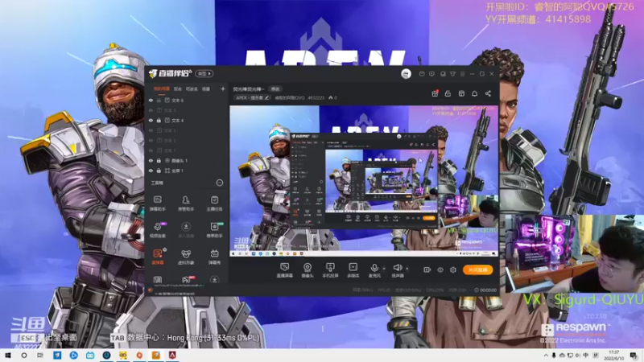Click the taskbar clock showing 17:37
The height and width of the screenshot is (362, 644).
click(613, 355)
